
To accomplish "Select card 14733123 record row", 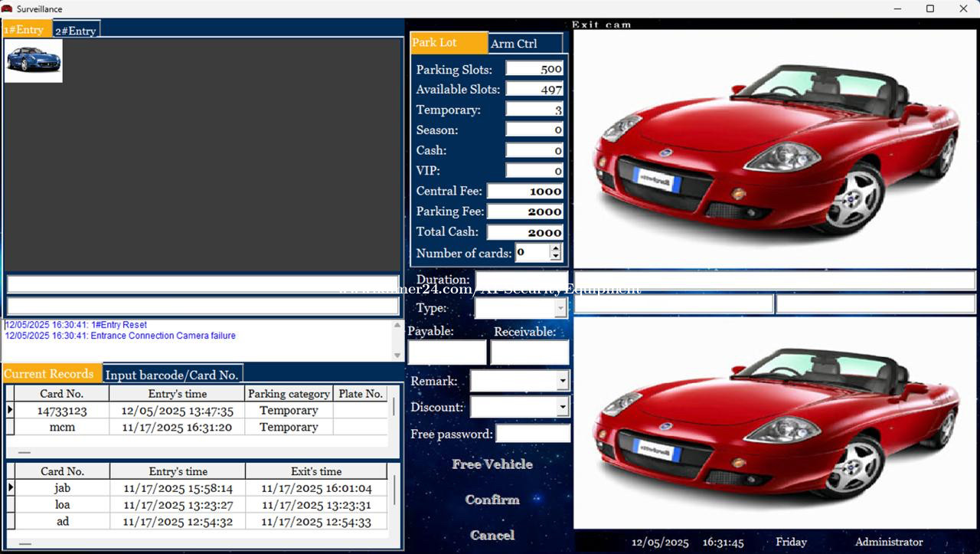I will pyautogui.click(x=63, y=411).
